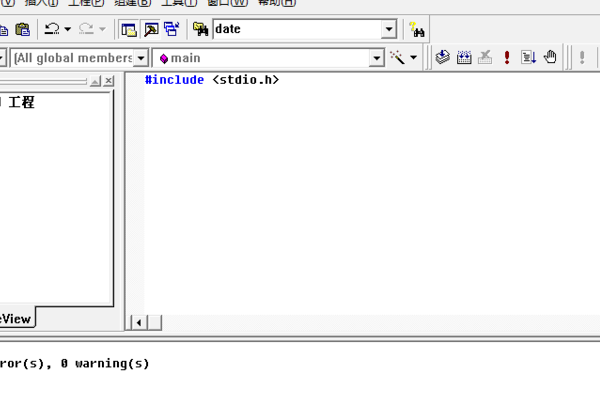This screenshot has width=600, height=400.
Task: Click the Undo arrow icon
Action: (x=52, y=29)
